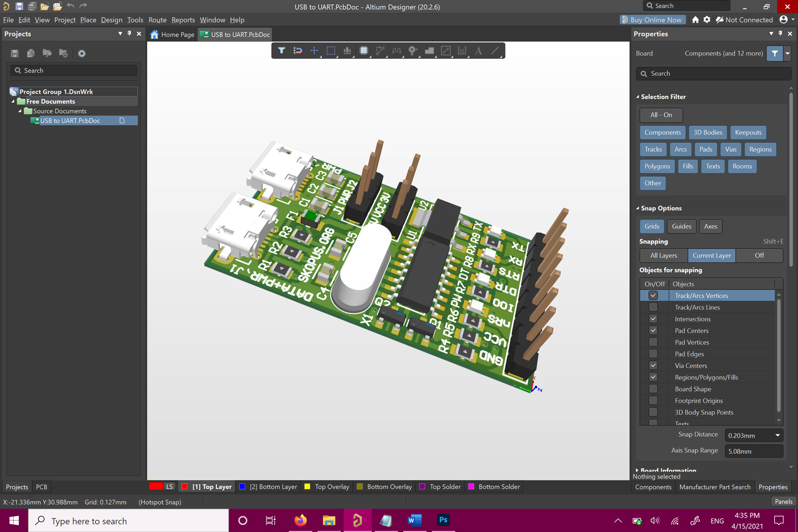The image size is (798, 532).
Task: Open the Snap Distance dropdown
Action: click(x=777, y=435)
